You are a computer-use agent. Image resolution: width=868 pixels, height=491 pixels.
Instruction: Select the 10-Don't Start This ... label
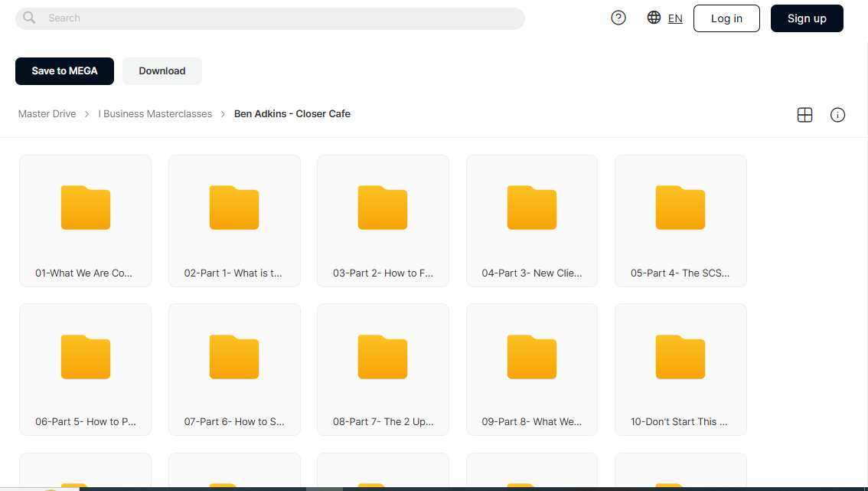tap(679, 422)
